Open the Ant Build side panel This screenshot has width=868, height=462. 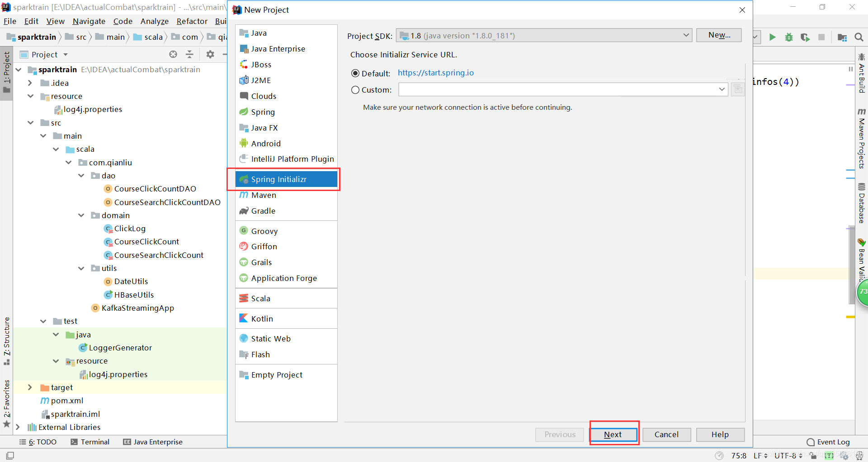tap(862, 73)
